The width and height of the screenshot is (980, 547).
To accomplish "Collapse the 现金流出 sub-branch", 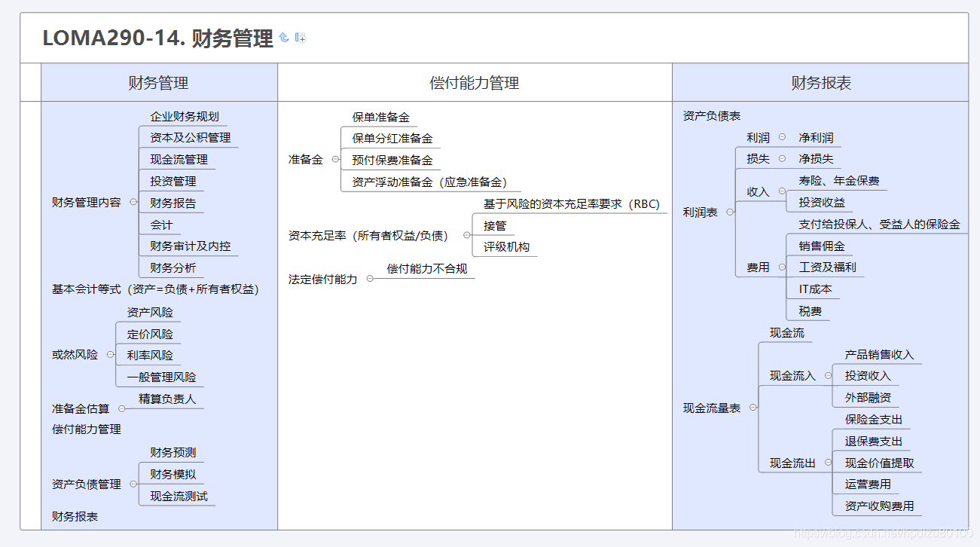I will pyautogui.click(x=828, y=463).
